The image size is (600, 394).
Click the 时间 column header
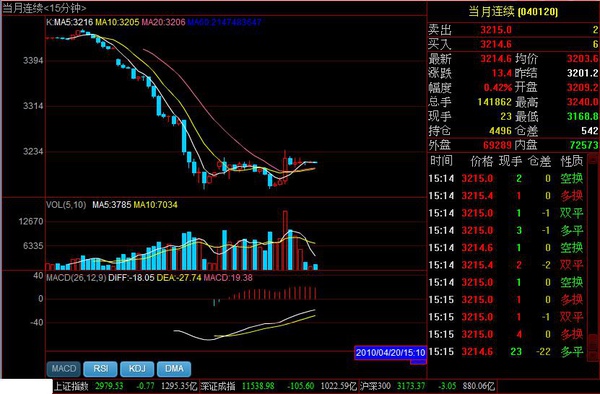[441, 161]
